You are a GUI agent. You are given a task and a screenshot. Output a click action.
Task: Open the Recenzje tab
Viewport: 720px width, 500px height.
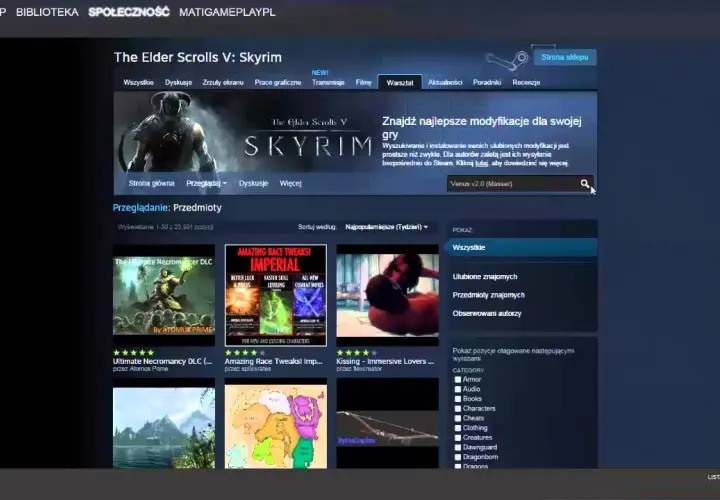point(526,83)
